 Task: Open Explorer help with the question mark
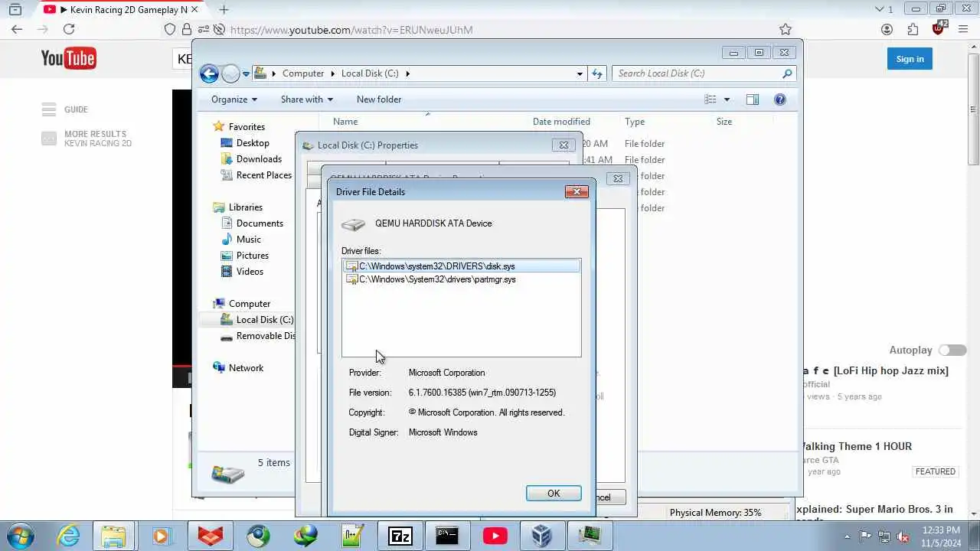click(780, 99)
